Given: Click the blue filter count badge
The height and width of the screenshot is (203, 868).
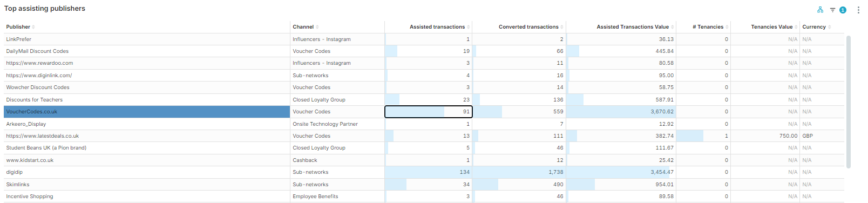Looking at the screenshot, I should click(x=843, y=10).
